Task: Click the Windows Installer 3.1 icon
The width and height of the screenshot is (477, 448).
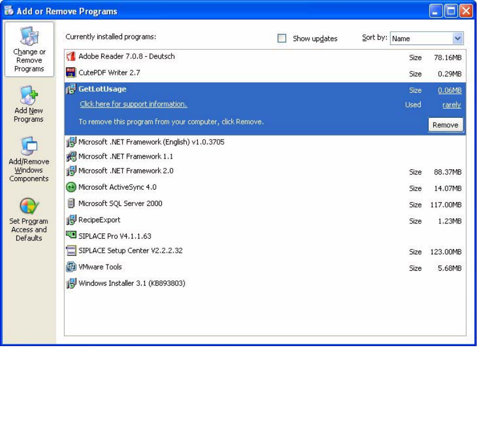Action: [71, 283]
